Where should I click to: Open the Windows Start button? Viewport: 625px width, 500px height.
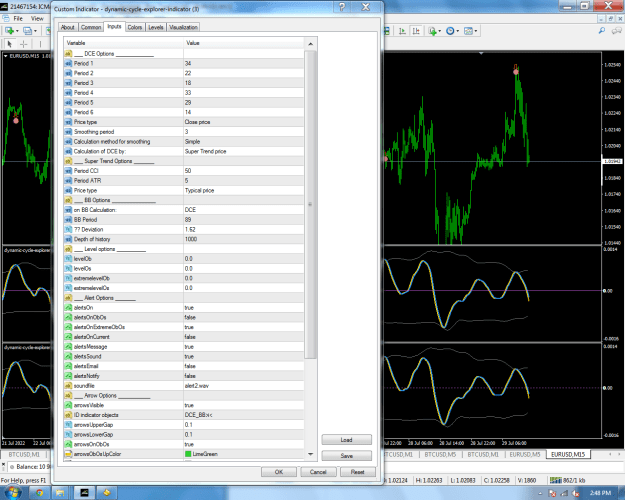point(13,493)
